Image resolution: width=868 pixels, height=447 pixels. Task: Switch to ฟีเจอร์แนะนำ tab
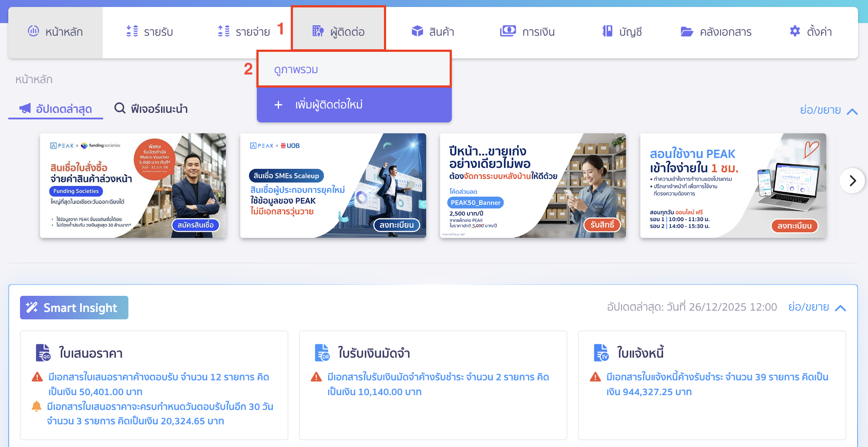pos(151,109)
